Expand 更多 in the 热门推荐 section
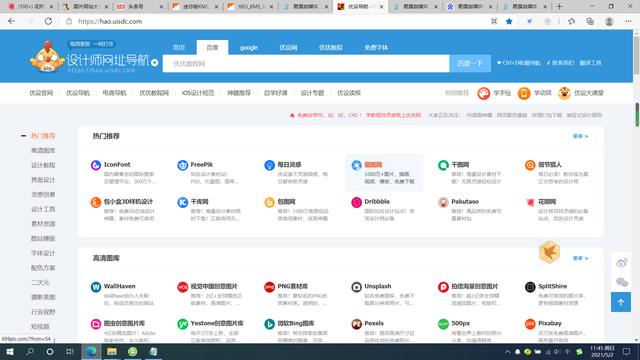The width and height of the screenshot is (640, 360). coord(580,136)
